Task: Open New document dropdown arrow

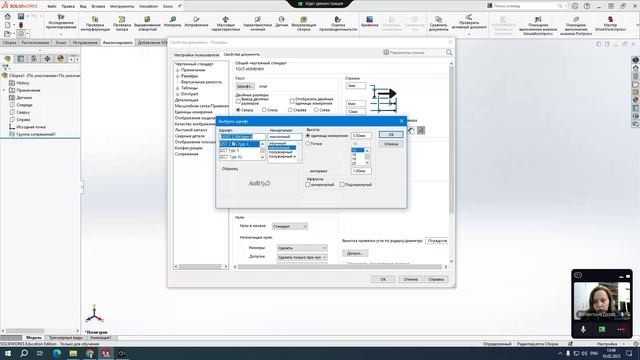Action: [x=14, y=25]
